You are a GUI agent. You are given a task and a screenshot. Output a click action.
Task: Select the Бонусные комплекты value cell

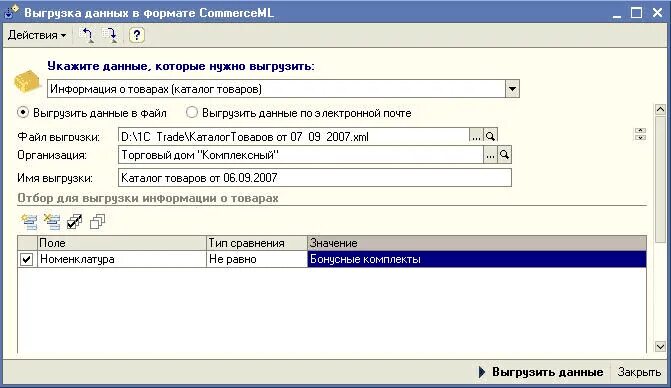click(477, 259)
